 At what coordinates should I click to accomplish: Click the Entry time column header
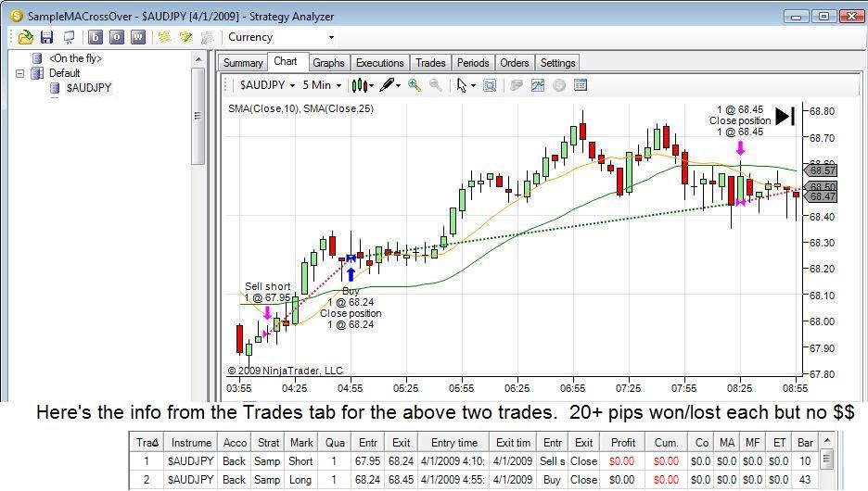point(453,443)
